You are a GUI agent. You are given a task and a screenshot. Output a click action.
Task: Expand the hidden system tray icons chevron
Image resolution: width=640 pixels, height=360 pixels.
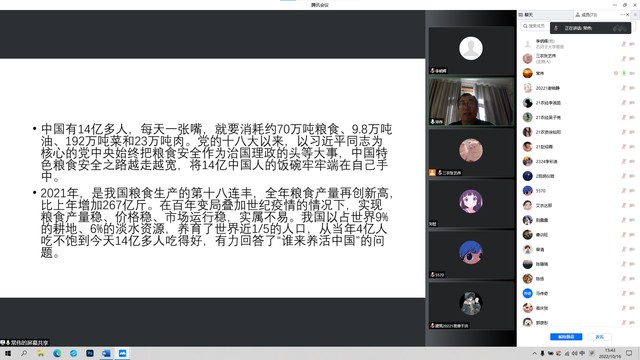pyautogui.click(x=534, y=353)
